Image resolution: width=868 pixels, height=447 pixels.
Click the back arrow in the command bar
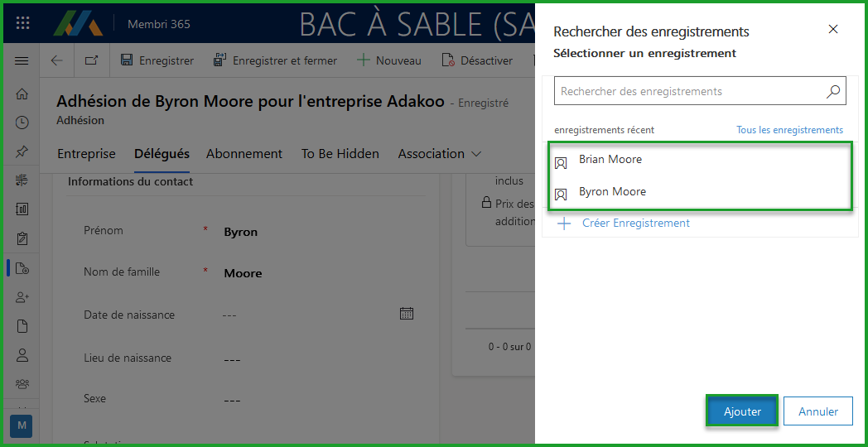[56, 60]
